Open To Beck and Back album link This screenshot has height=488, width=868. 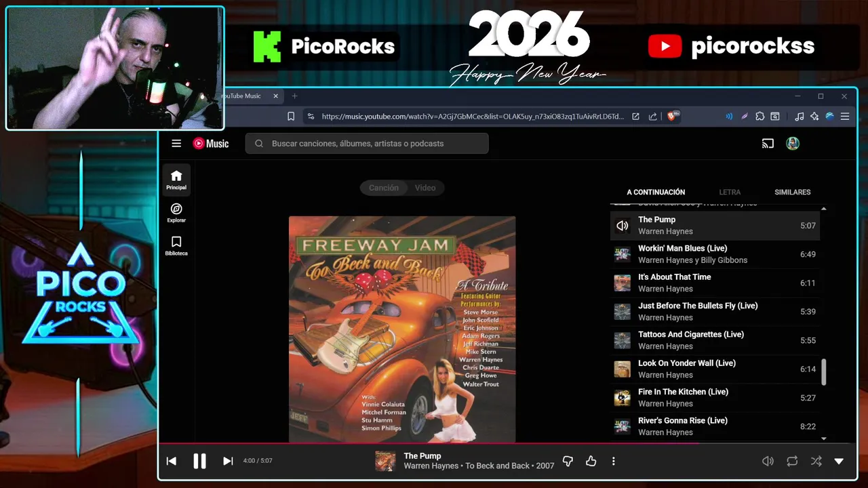tap(498, 466)
